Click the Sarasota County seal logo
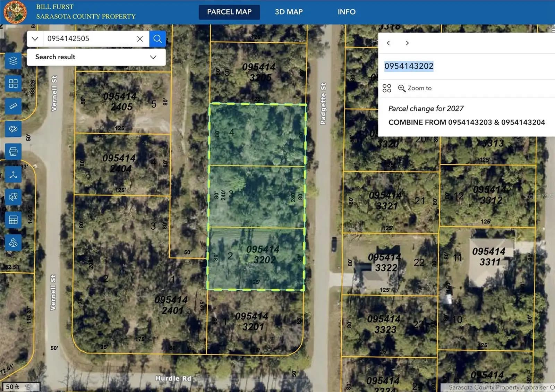 [x=15, y=12]
